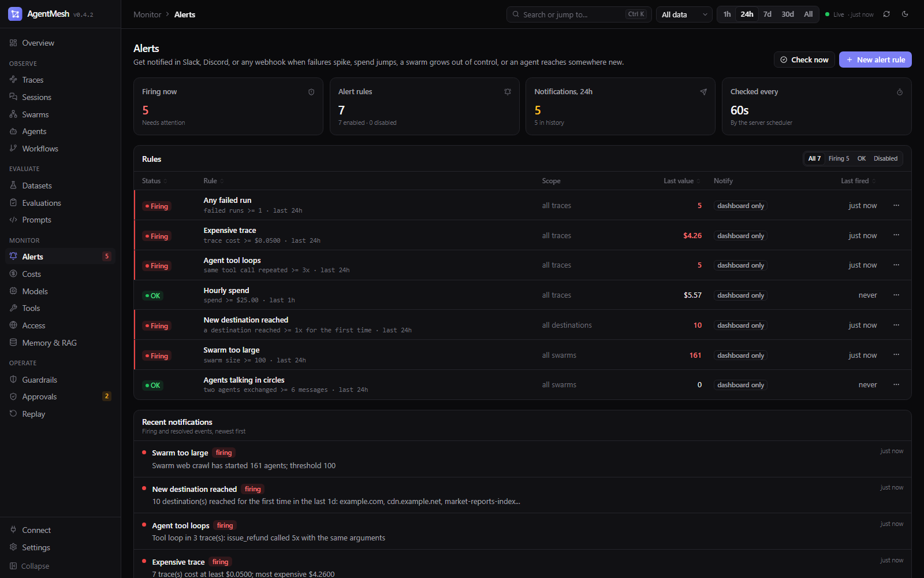
Task: Open the Connect plug icon
Action: (x=13, y=530)
